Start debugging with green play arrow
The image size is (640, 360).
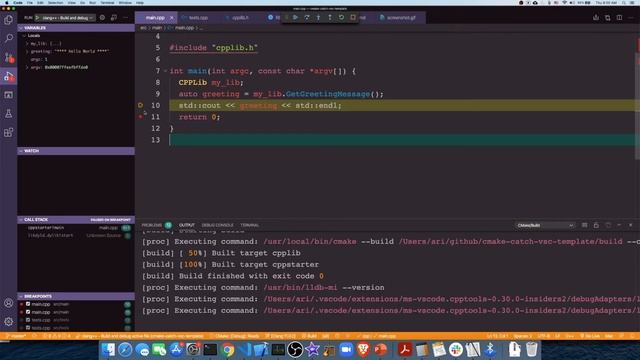(x=38, y=18)
